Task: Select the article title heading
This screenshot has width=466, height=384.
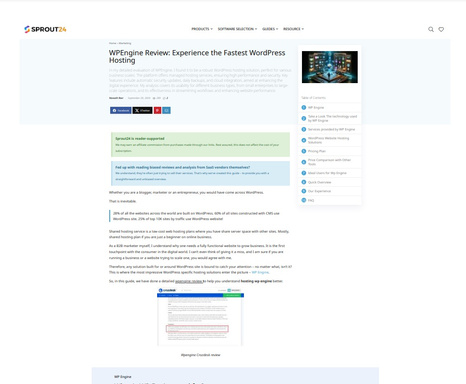Action: click(197, 56)
